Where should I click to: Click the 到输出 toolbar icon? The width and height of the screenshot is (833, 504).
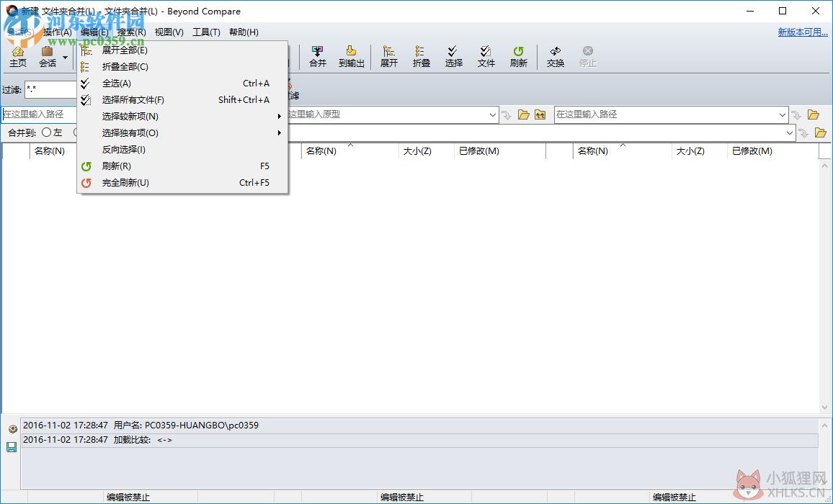point(351,57)
